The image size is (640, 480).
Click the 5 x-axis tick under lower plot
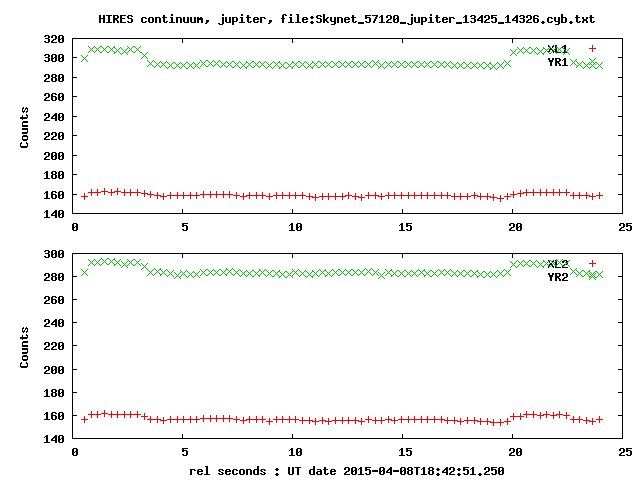pyautogui.click(x=185, y=452)
